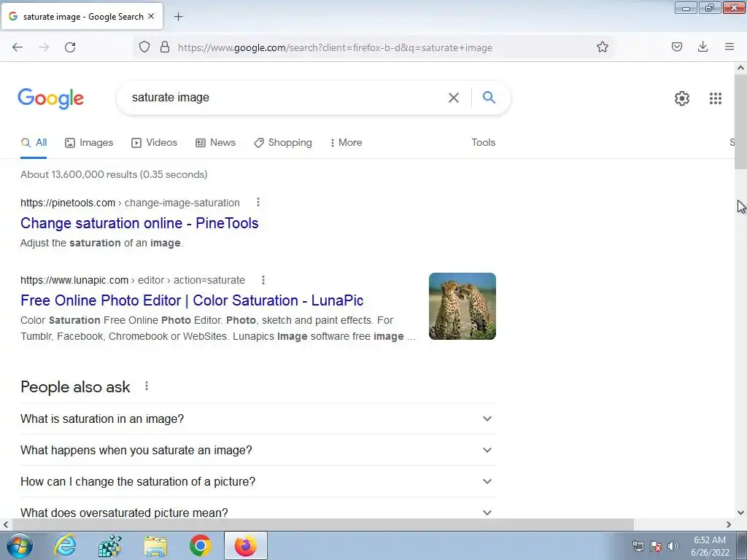Click the vertical scrollbar up arrow

pos(740,68)
